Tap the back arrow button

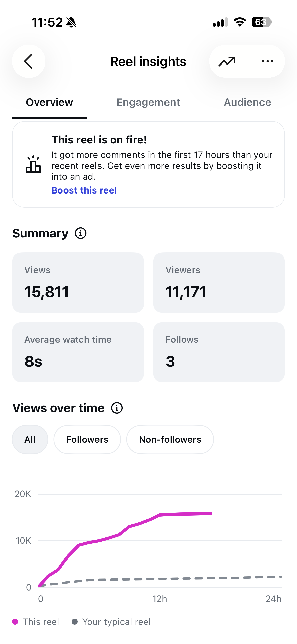(29, 61)
